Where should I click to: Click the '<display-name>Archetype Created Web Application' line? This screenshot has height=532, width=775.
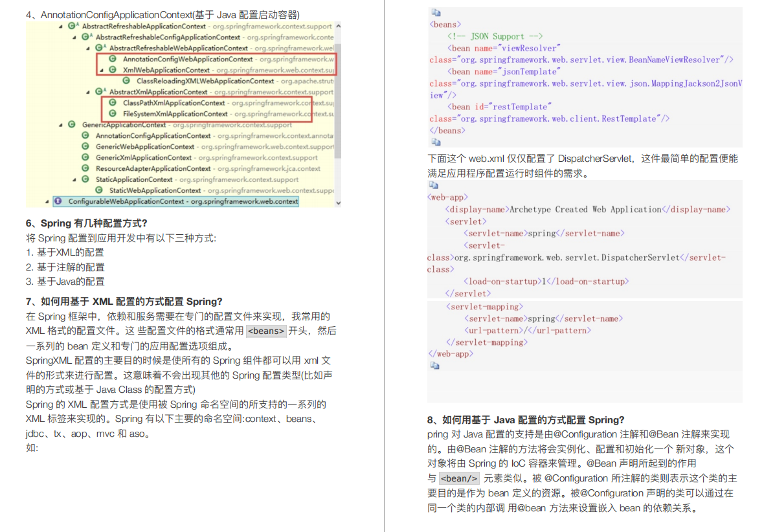[x=587, y=210]
